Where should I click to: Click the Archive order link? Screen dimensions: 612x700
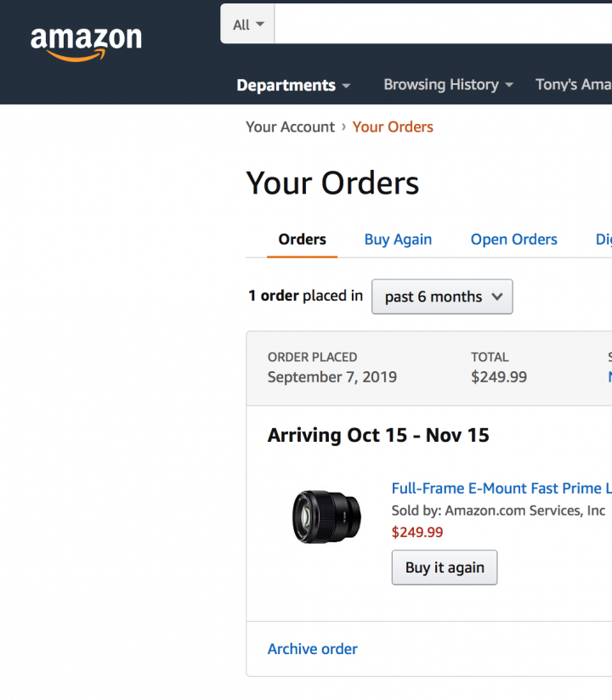tap(312, 649)
